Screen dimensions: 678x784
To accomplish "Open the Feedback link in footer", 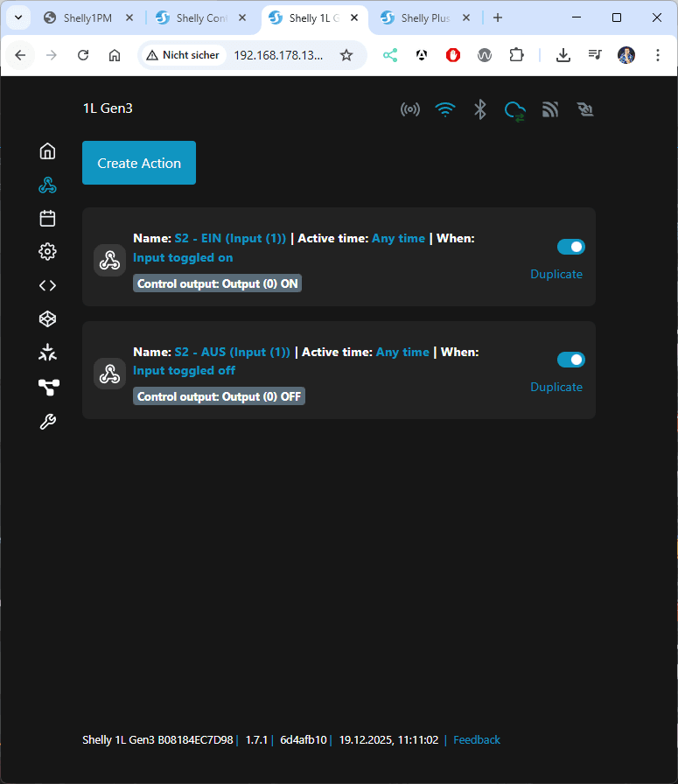I will (x=477, y=740).
